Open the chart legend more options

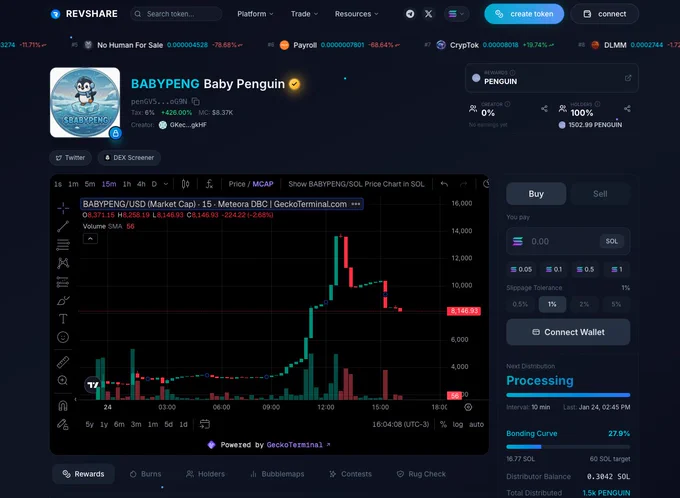coord(356,204)
